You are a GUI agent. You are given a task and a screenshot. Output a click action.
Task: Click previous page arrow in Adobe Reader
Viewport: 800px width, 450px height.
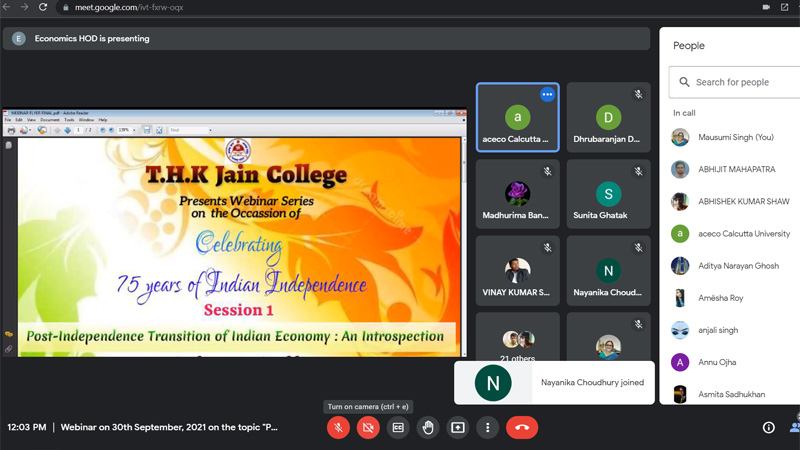pyautogui.click(x=57, y=130)
